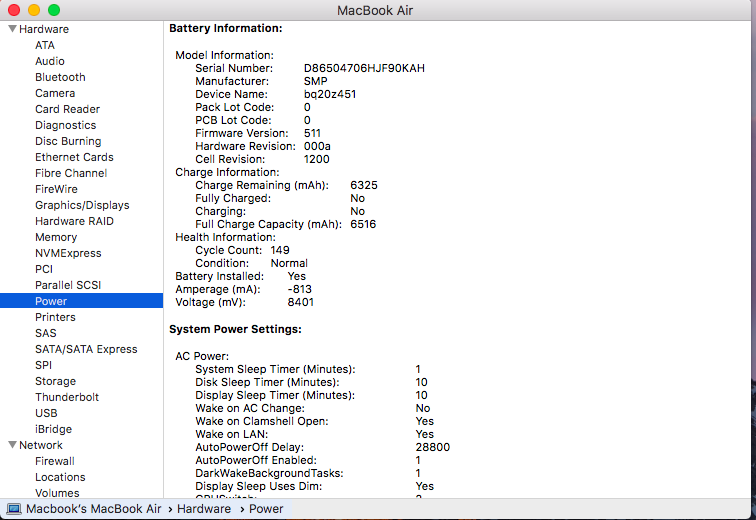Select the Battery Serial Number value

tap(364, 68)
